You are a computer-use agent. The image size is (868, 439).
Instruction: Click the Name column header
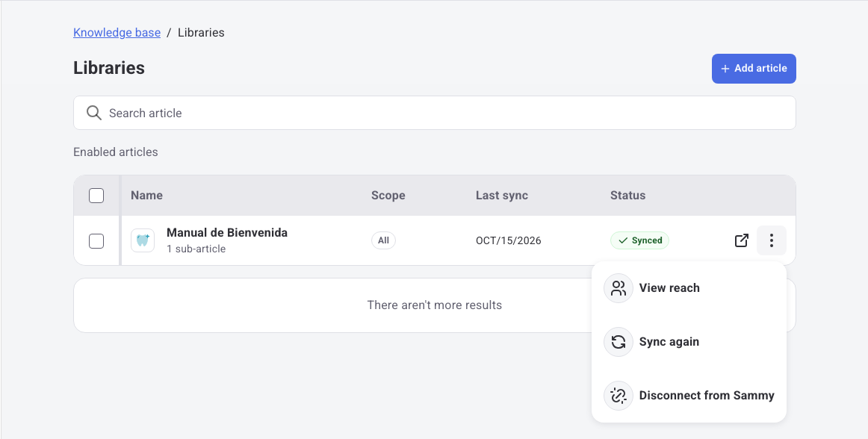[146, 196]
